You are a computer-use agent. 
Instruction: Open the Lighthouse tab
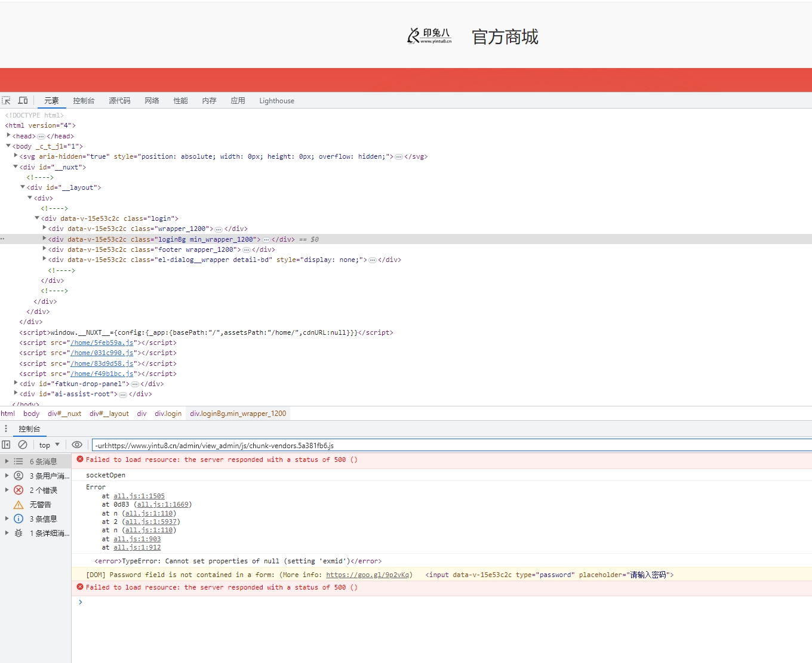click(x=276, y=101)
